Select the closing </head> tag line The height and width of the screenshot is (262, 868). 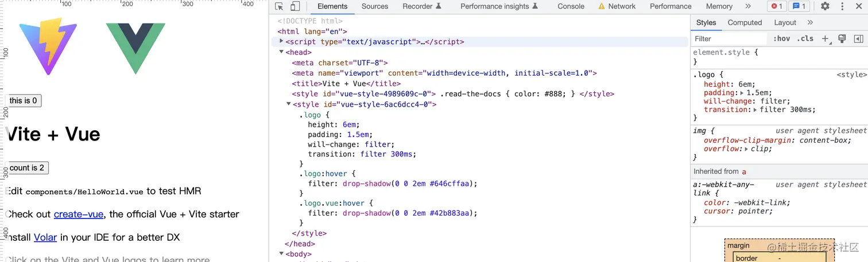pyautogui.click(x=300, y=244)
